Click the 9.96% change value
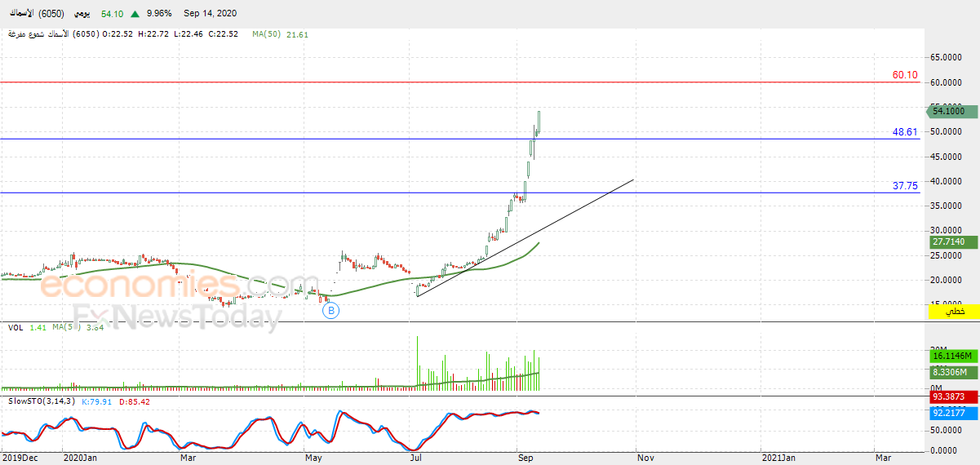The image size is (980, 465). click(160, 14)
